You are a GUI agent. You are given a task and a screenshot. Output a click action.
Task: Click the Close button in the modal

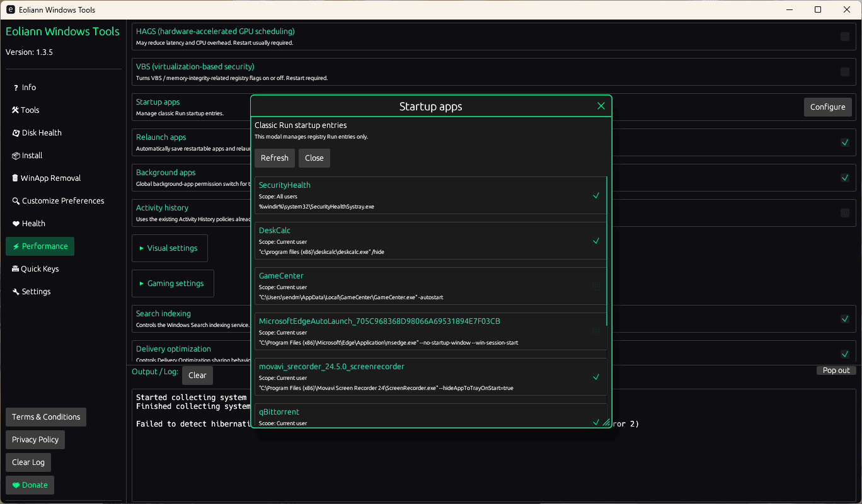point(314,158)
